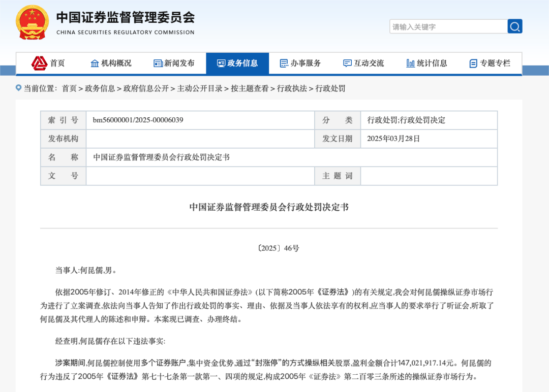Click the 机构概况 building icon
The image size is (549, 392).
click(x=95, y=63)
